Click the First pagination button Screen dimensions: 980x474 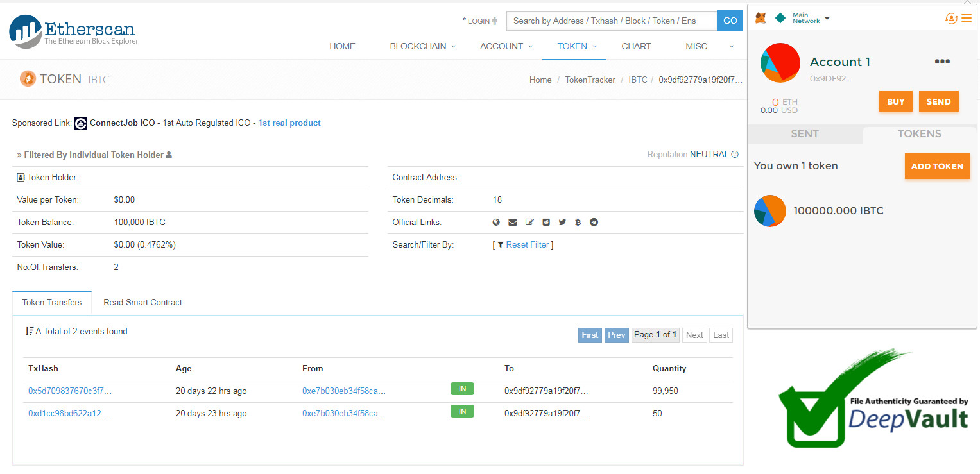(590, 335)
